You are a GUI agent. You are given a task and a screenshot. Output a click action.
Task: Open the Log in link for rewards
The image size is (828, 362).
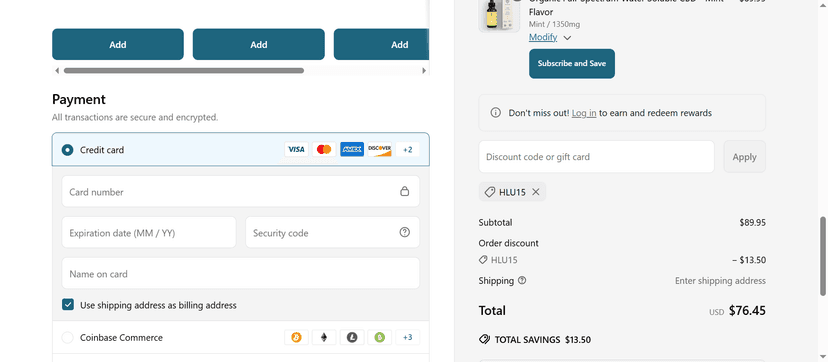584,113
